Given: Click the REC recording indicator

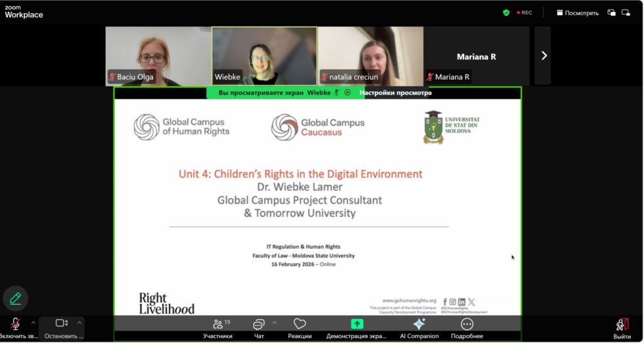Looking at the screenshot, I should point(524,13).
